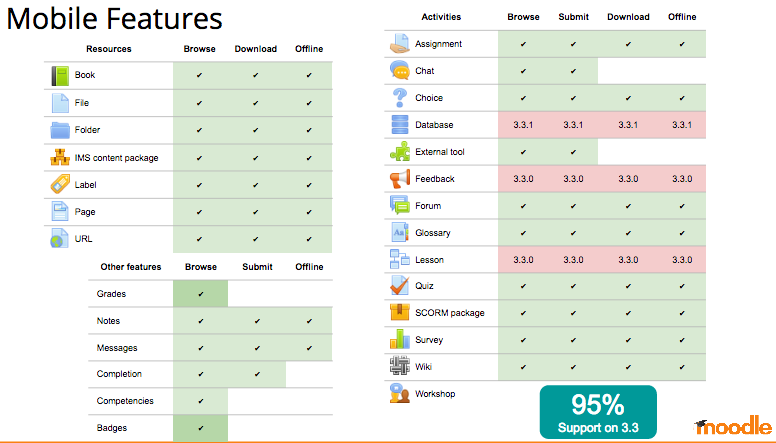Click the Badges row Browse checkmark
Image resolution: width=776 pixels, height=443 pixels.
pos(200,428)
